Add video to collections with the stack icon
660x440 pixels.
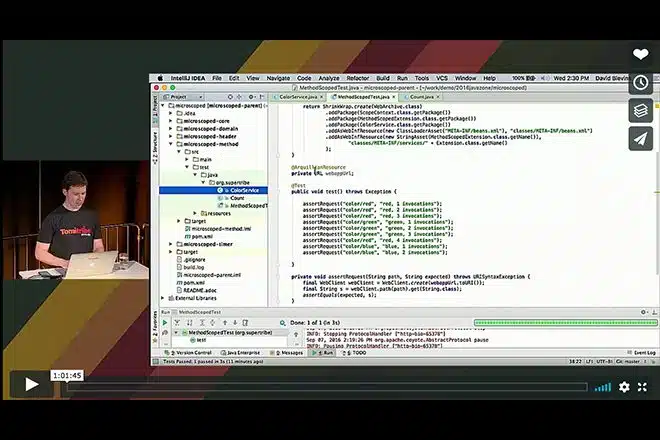[641, 111]
